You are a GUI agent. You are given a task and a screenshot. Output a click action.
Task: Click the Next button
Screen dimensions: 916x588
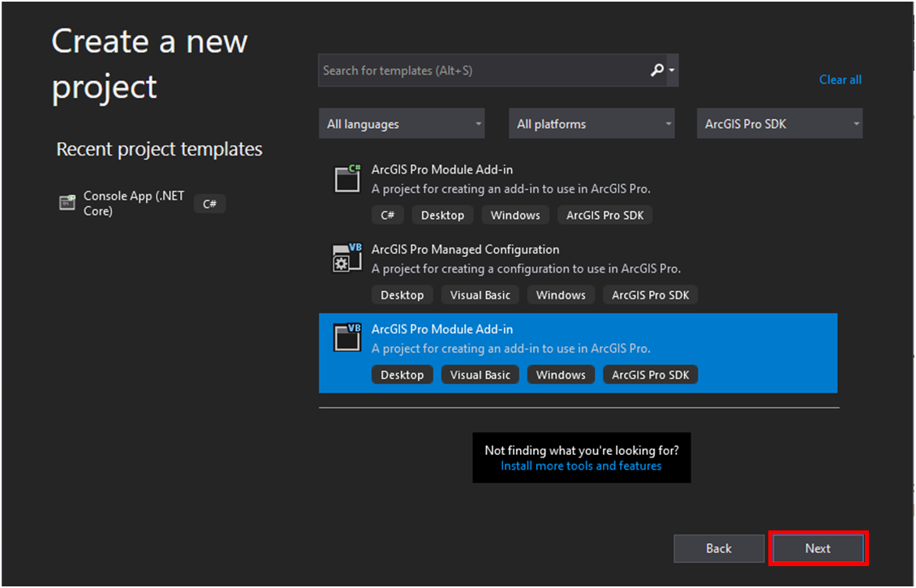pos(818,548)
